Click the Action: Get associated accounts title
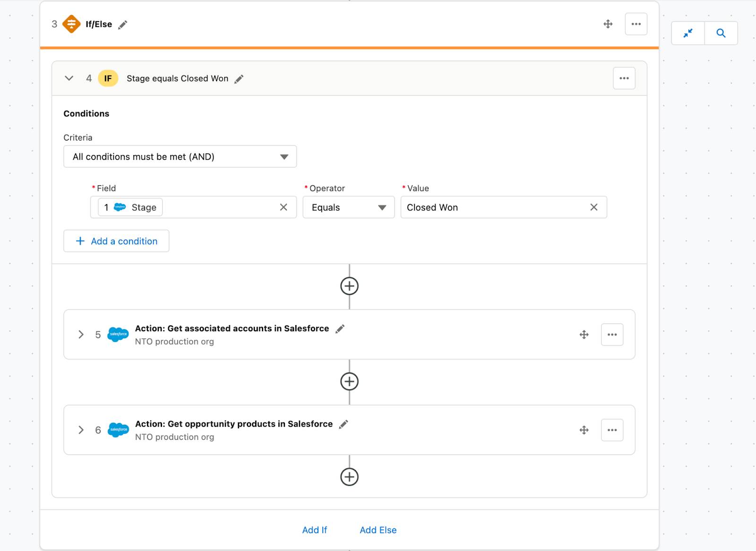Screen dimensions: 756x551 click(232, 328)
